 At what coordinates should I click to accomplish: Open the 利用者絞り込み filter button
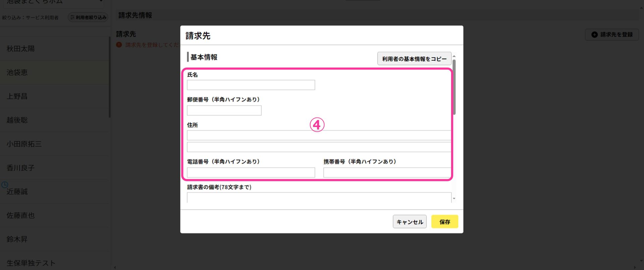[x=88, y=17]
